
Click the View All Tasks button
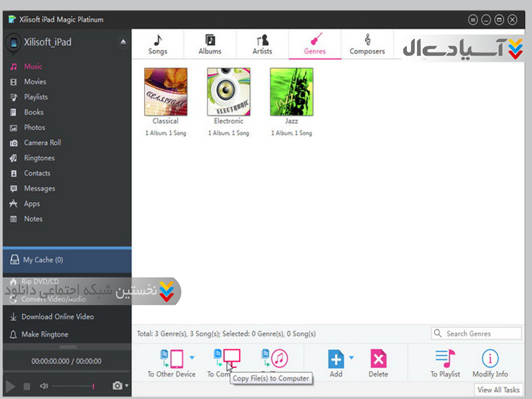coord(499,390)
